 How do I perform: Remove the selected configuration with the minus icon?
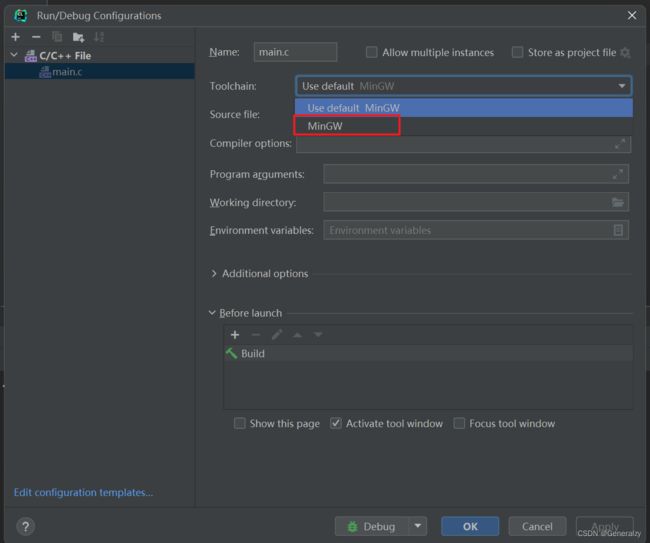[36, 37]
